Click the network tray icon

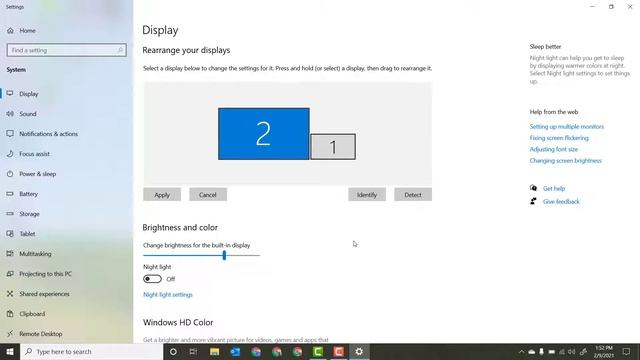pyautogui.click(x=562, y=351)
